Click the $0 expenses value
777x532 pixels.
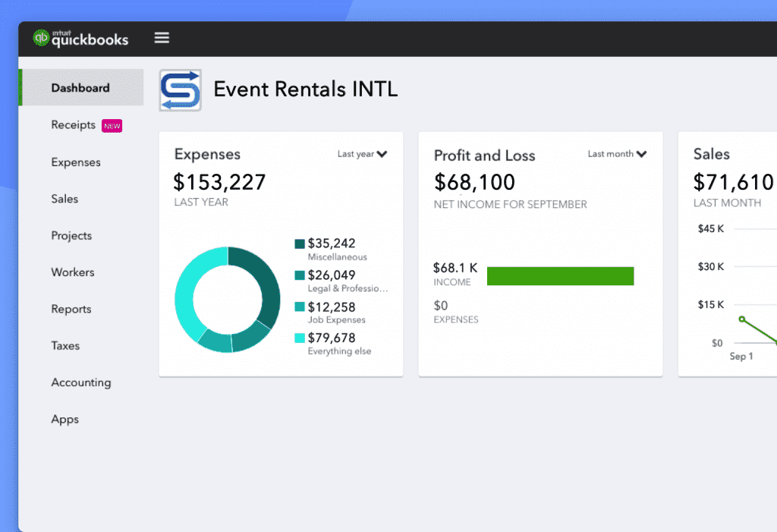click(x=441, y=305)
